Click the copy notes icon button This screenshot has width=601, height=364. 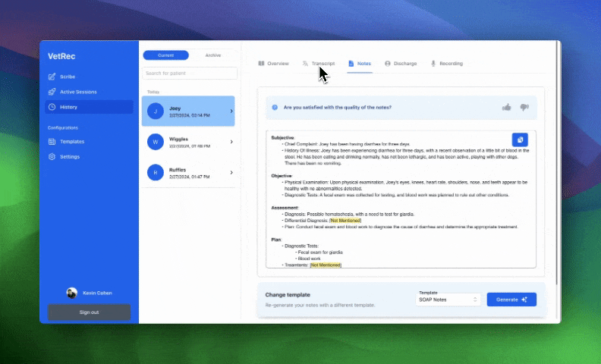coord(519,140)
